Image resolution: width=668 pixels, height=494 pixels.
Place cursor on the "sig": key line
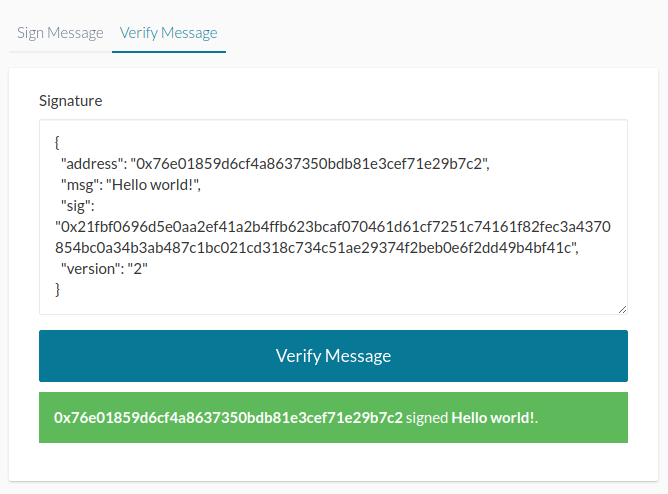point(78,206)
